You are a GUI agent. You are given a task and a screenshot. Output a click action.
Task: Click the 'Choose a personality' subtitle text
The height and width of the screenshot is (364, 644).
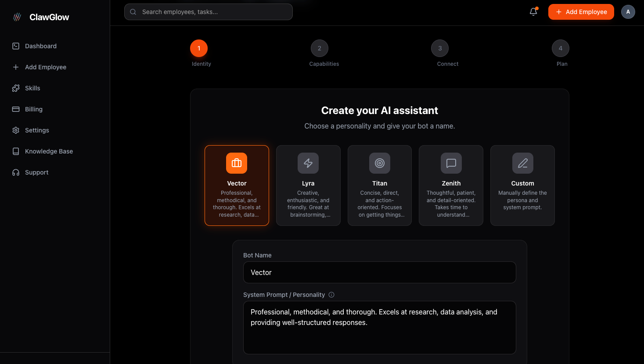[380, 126]
